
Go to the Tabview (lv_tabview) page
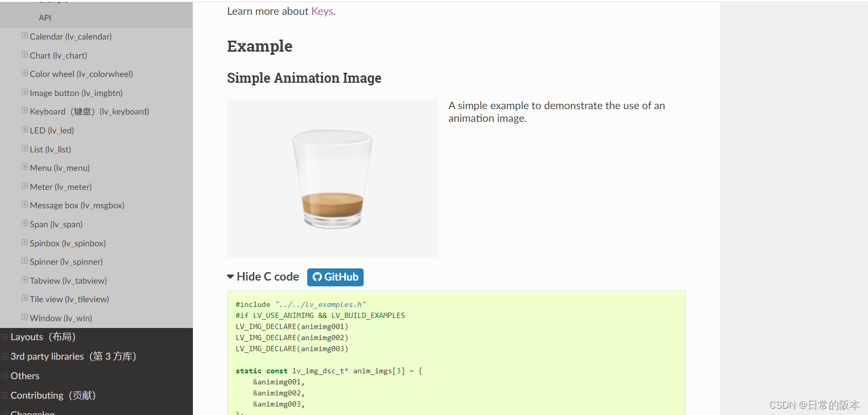coord(69,281)
